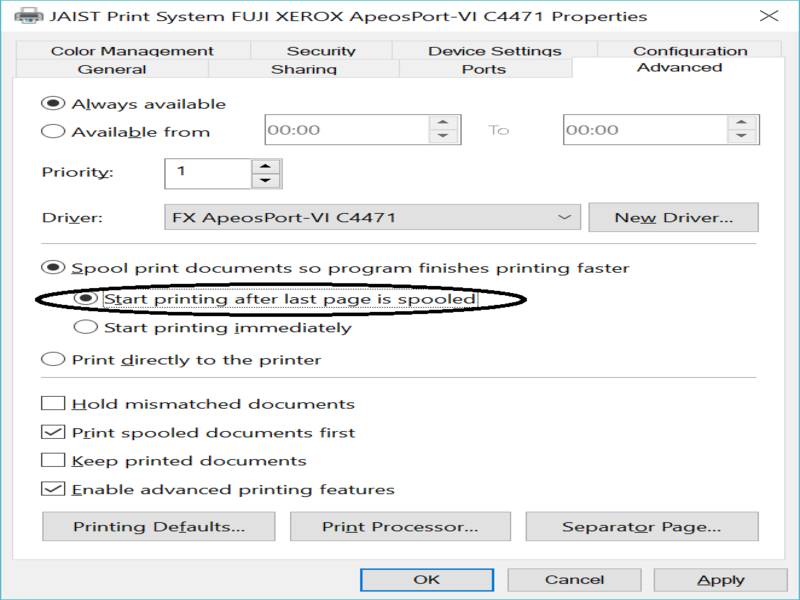Image resolution: width=800 pixels, height=600 pixels.
Task: Uncheck Print spooled documents first
Action: click(51, 433)
